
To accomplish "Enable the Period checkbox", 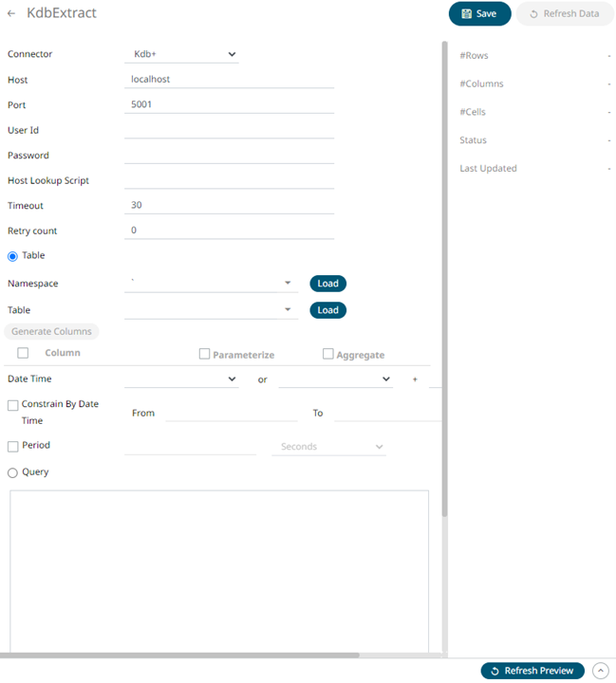I will pos(12,446).
